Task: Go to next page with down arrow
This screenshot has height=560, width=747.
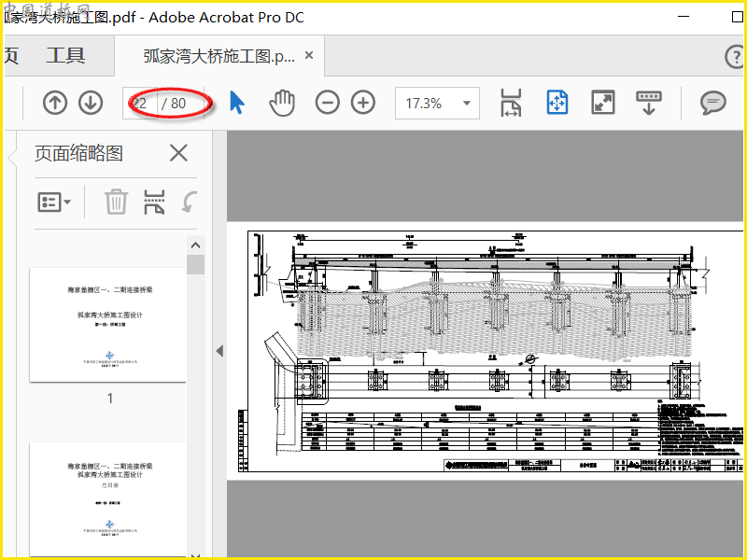Action: tap(91, 103)
